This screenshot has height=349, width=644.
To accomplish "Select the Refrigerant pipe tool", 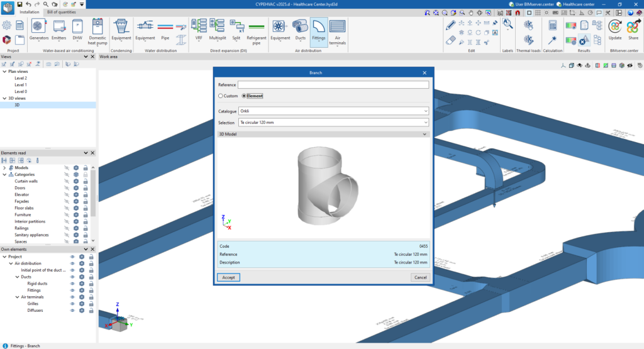I will (257, 31).
